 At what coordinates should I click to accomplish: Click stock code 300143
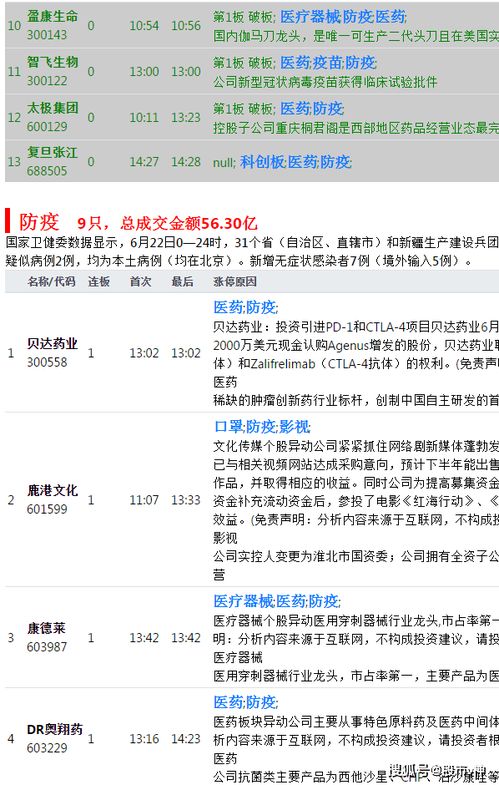[47, 35]
